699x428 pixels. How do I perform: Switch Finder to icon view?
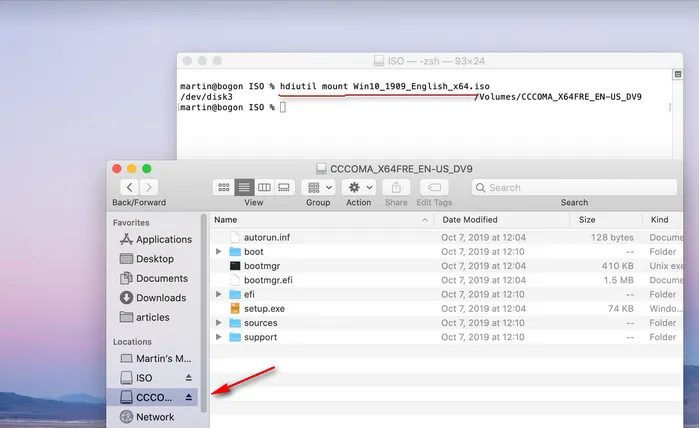224,187
